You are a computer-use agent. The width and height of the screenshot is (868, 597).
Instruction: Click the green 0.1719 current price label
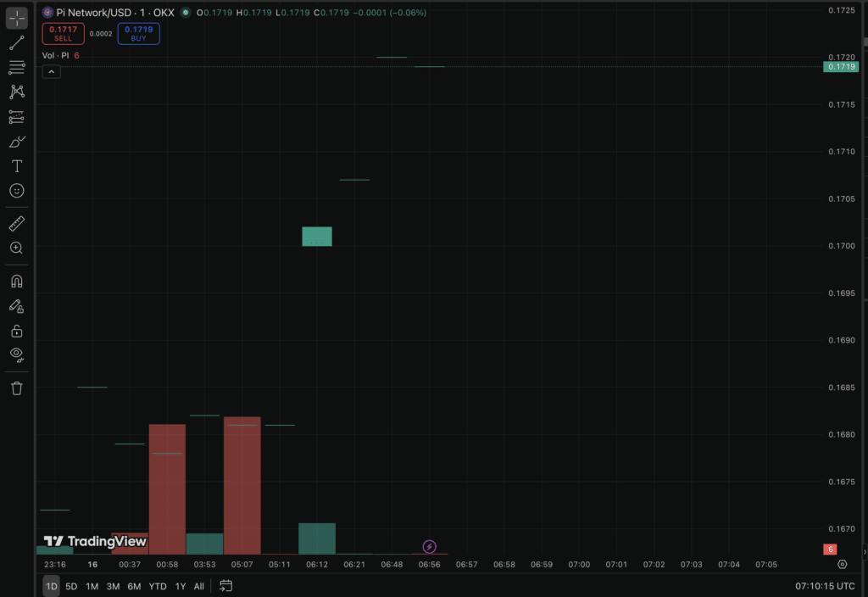pos(840,66)
